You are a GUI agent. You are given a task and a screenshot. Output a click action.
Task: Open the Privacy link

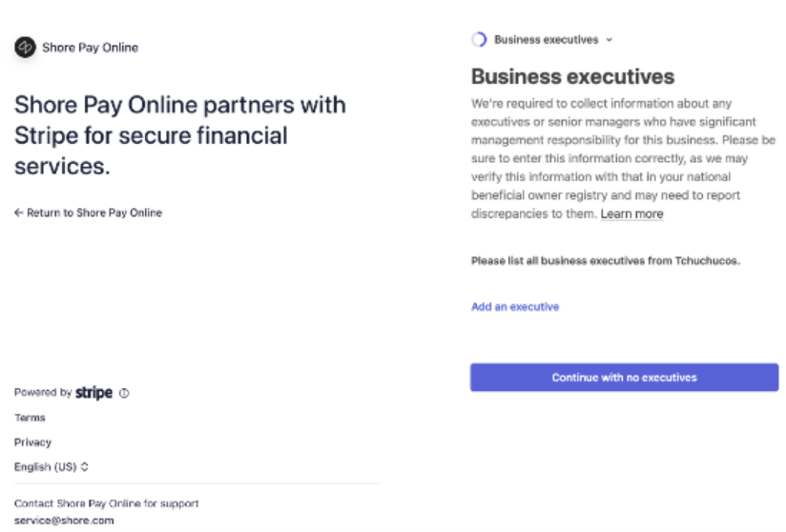pos(32,442)
